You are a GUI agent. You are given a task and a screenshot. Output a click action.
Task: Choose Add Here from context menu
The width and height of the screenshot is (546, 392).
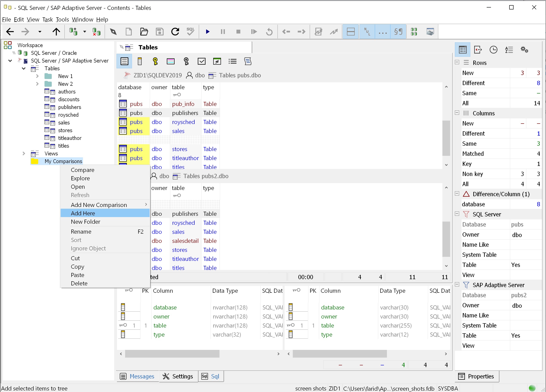(105, 213)
